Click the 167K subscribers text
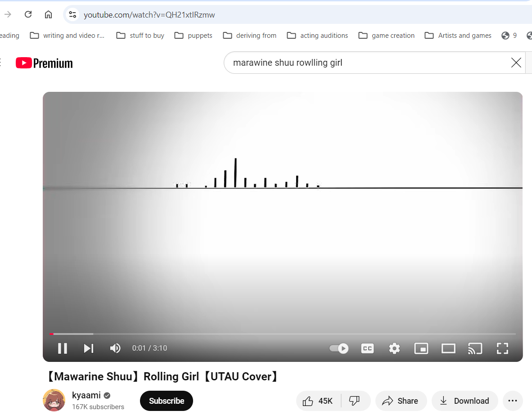The image size is (532, 415). click(x=98, y=406)
